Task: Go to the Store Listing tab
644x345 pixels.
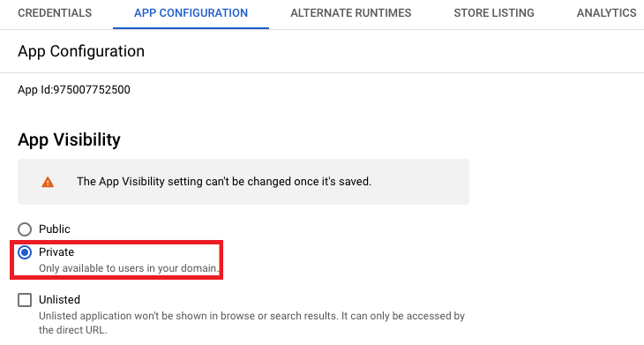Action: (x=494, y=13)
